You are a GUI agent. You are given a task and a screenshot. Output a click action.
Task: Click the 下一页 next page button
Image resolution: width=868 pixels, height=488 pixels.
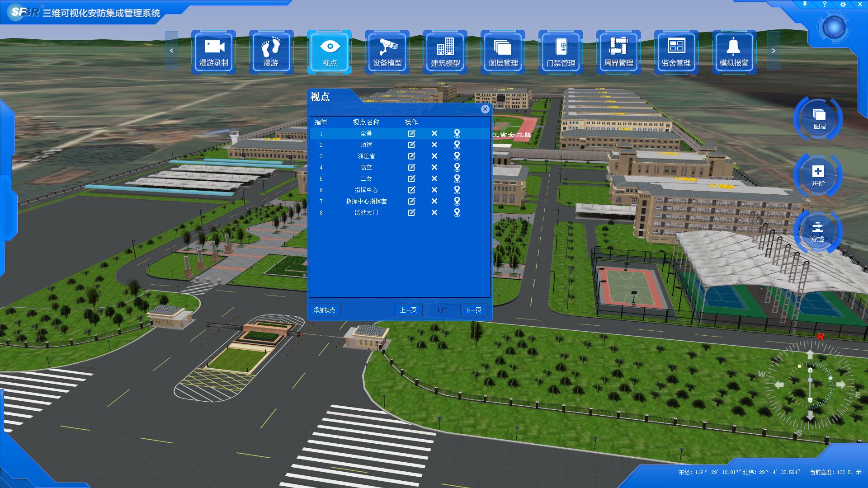pyautogui.click(x=473, y=310)
